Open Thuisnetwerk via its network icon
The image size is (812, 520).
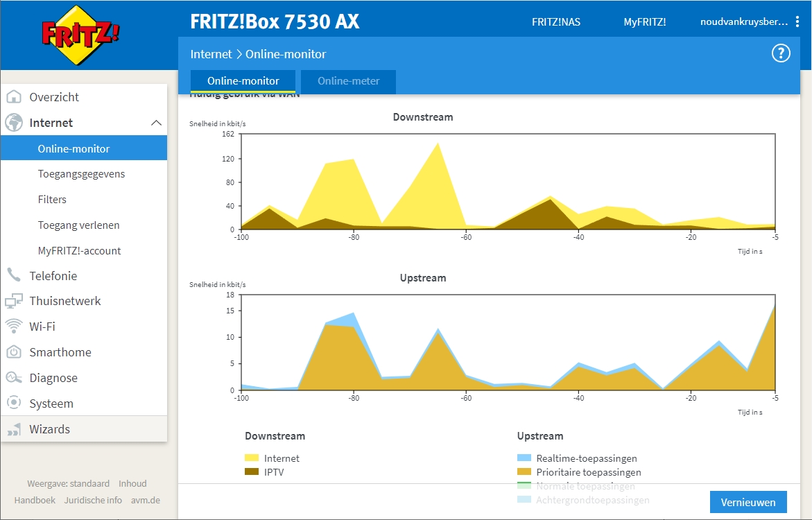14,301
